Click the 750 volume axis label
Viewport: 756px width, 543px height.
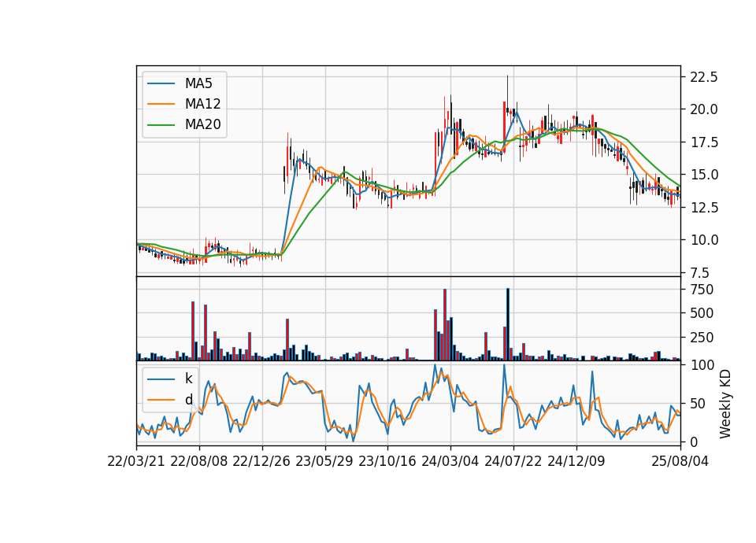702,290
